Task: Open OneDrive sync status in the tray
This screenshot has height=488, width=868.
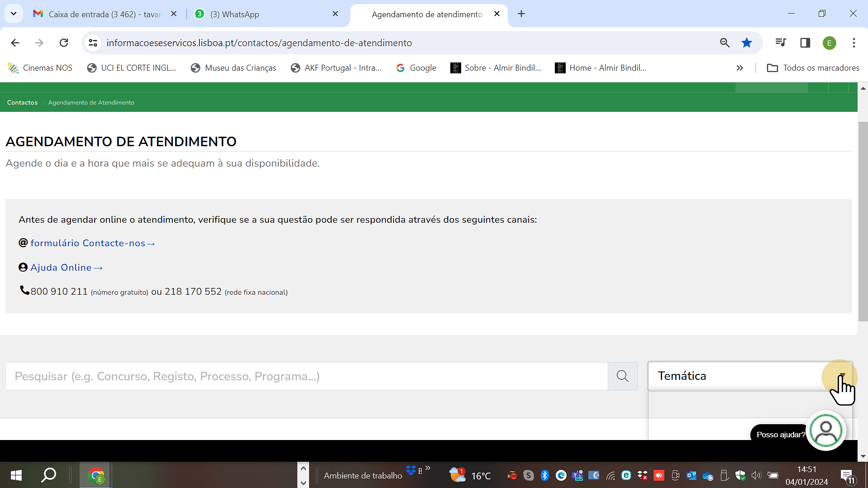Action: (707, 475)
